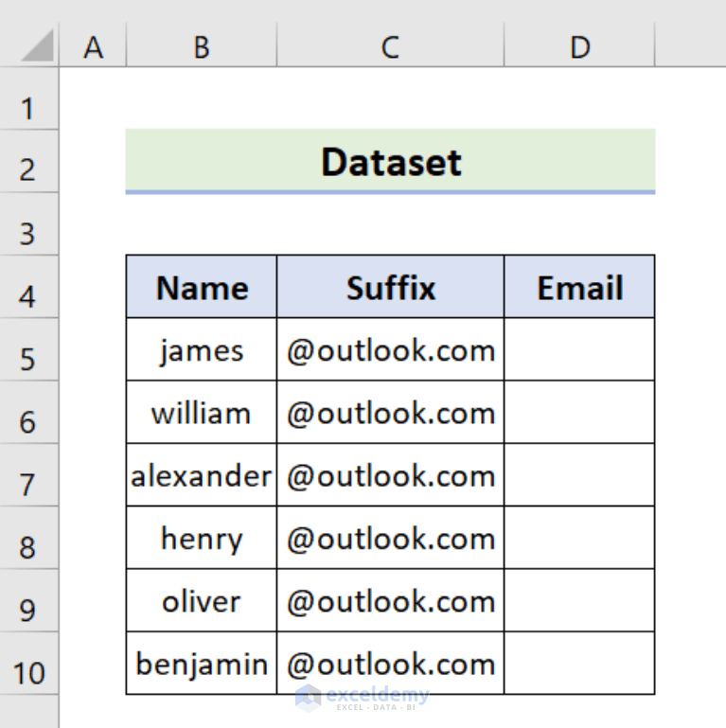Select row 9 header
This screenshot has height=728, width=726.
(28, 600)
